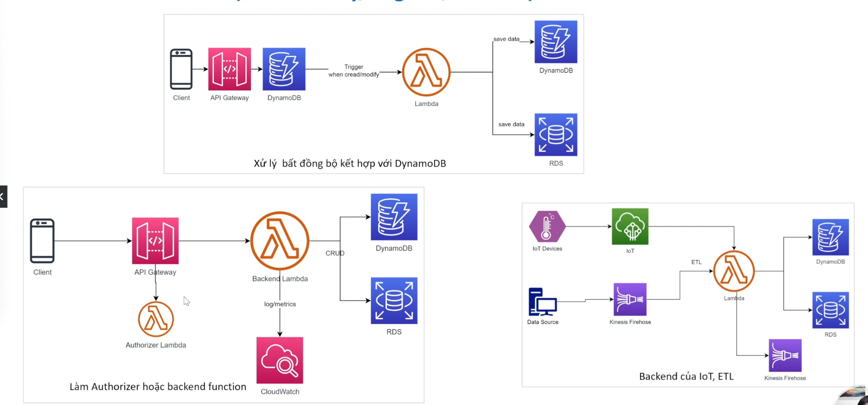Click the Backend Lambda icon
This screenshot has width=868, height=405.
pyautogui.click(x=280, y=241)
